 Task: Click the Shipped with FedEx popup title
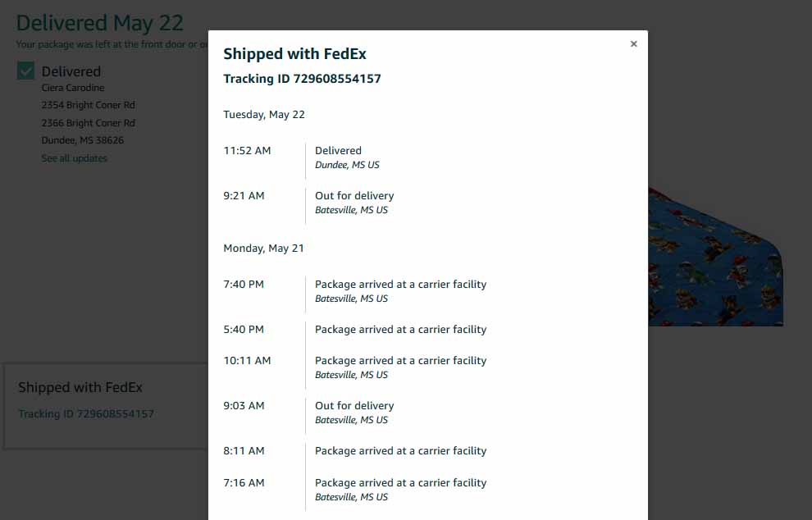click(x=294, y=54)
